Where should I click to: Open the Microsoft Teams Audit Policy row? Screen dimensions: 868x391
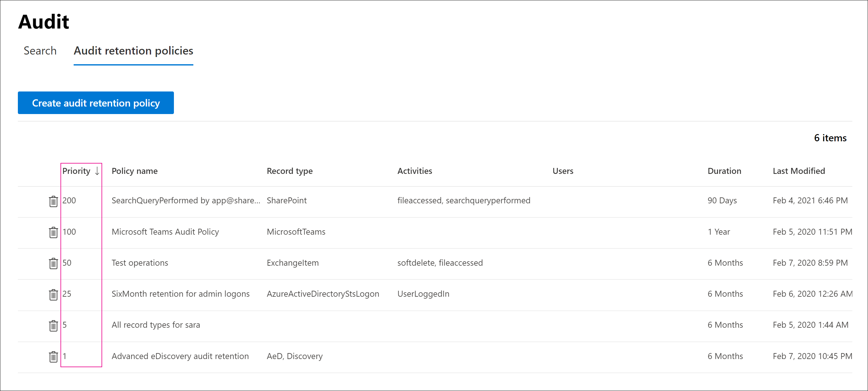[165, 232]
